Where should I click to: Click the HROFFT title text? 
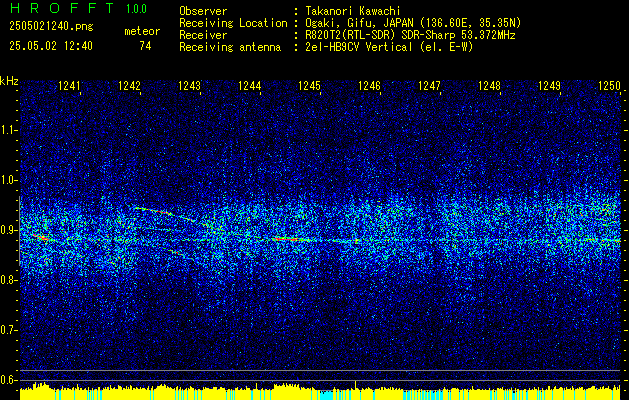pos(63,8)
